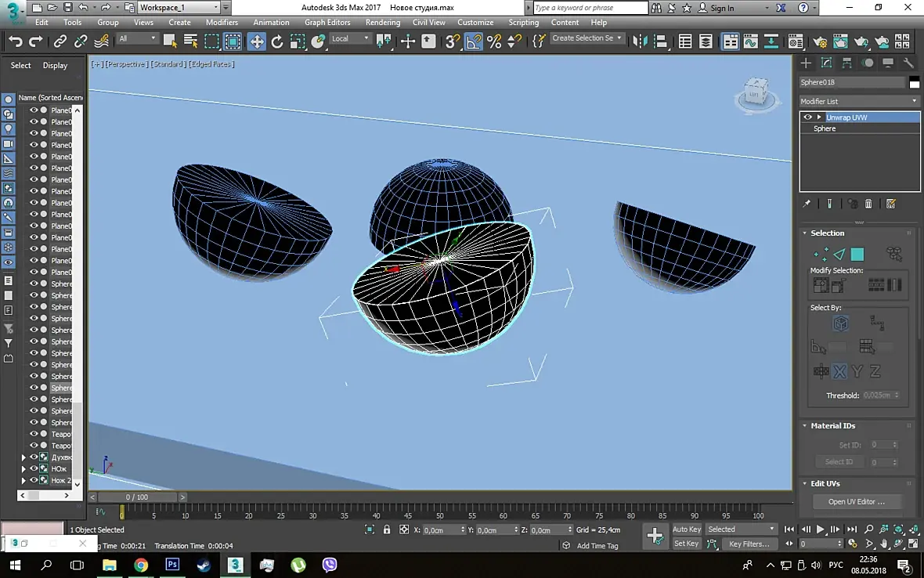Image resolution: width=924 pixels, height=578 pixels.
Task: Click the object color swatch beside Sphere018
Action: [x=914, y=82]
